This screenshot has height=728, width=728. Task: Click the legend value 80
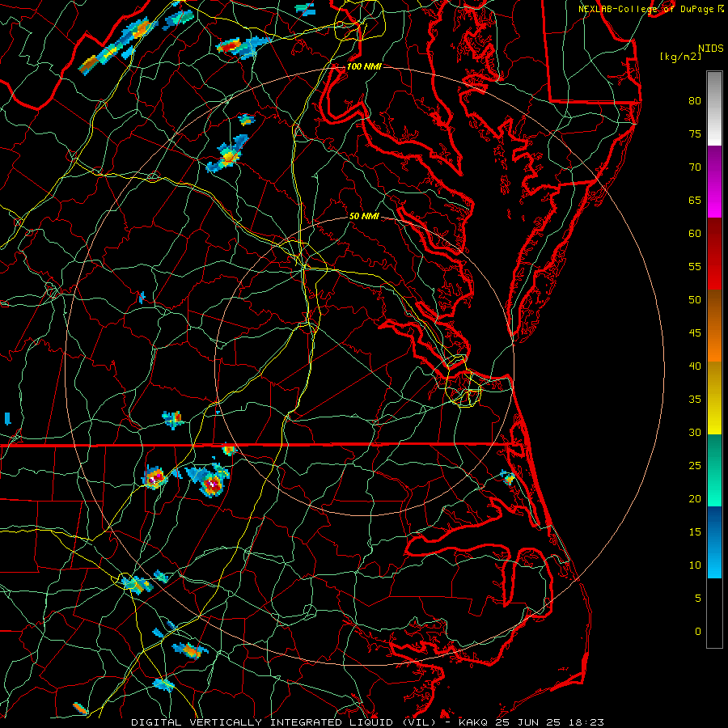695,101
